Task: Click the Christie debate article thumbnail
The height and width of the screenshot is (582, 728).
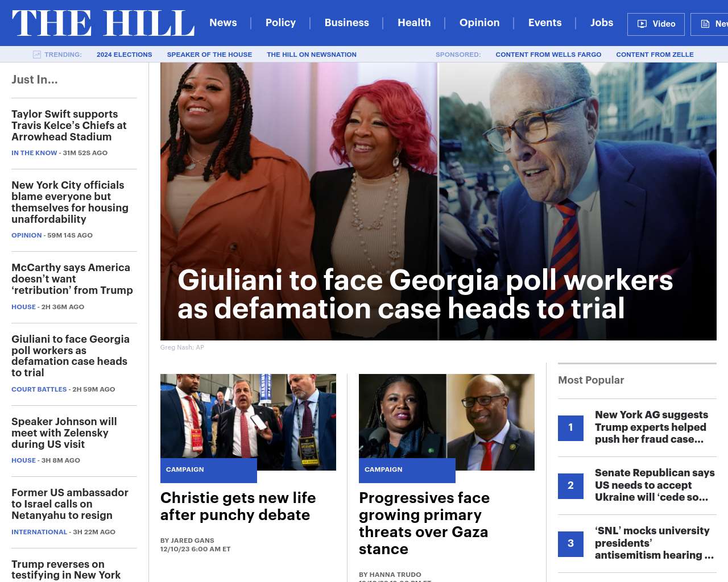Action: click(x=248, y=422)
